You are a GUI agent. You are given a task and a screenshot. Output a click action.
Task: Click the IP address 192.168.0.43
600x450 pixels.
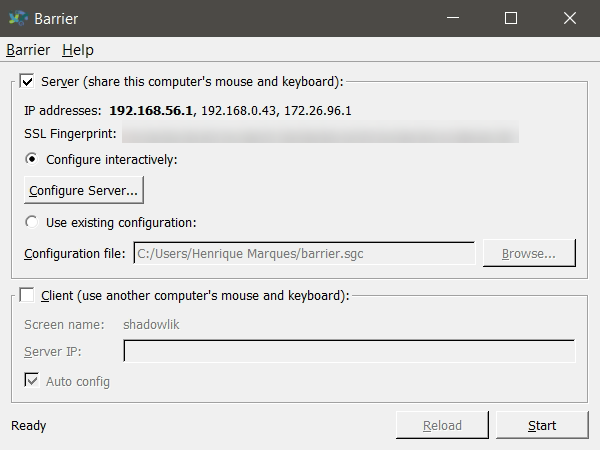[x=238, y=111]
